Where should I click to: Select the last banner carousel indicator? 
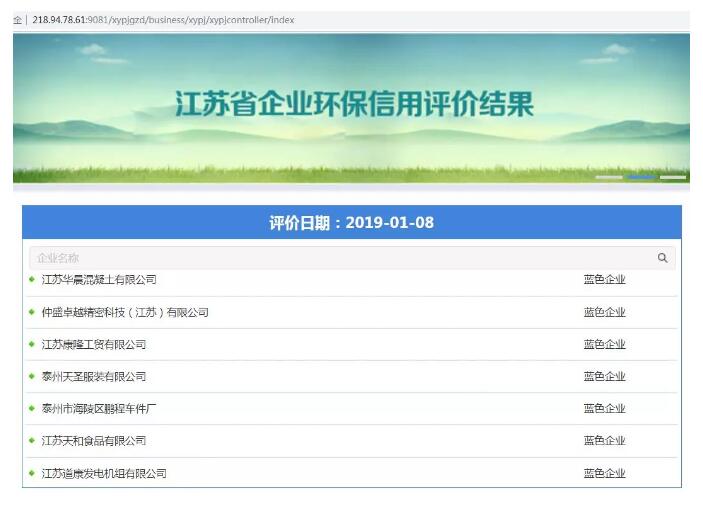[673, 177]
